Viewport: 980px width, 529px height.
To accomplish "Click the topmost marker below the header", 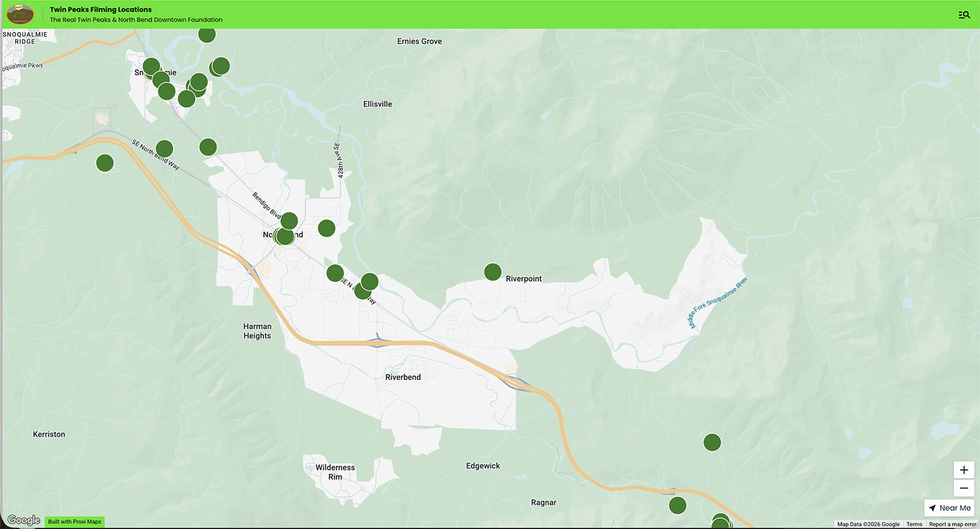I will click(207, 35).
